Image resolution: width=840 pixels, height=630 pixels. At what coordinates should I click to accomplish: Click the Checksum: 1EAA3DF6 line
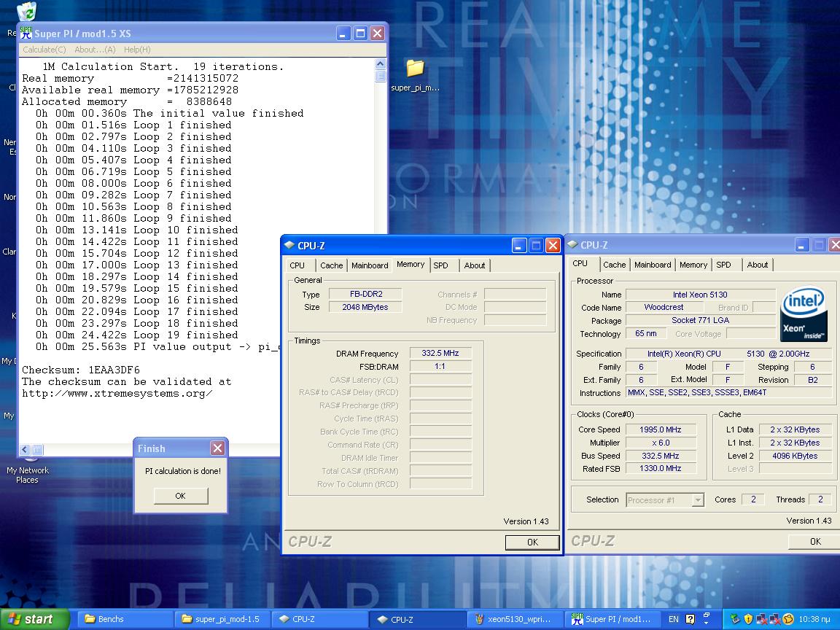tap(81, 370)
